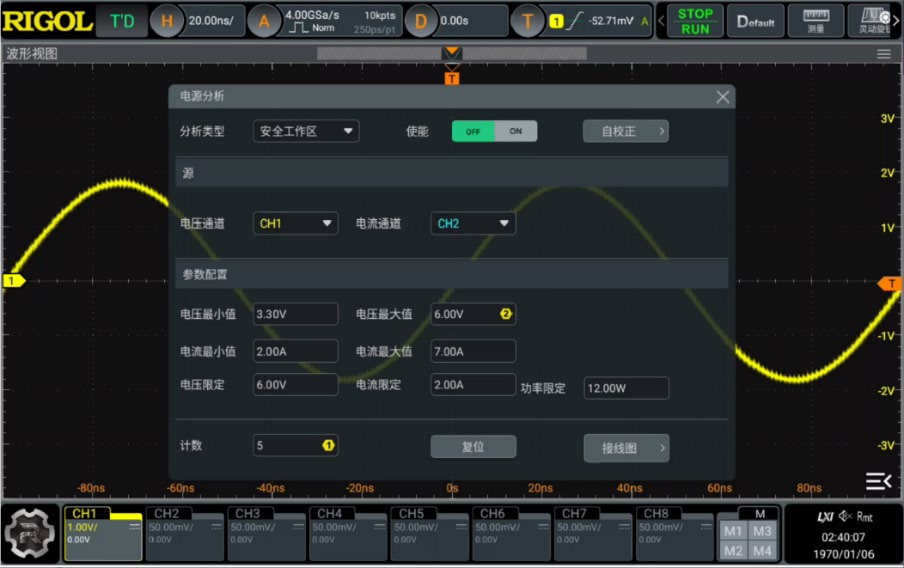904x568 pixels.
Task: Click the Rmt remote status indicator
Action: (864, 517)
